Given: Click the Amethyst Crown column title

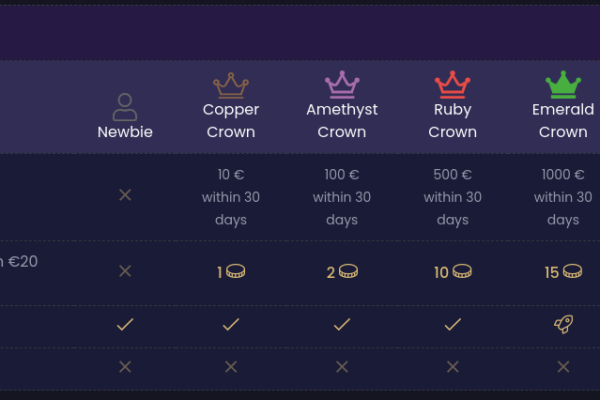Looking at the screenshot, I should pyautogui.click(x=342, y=121).
